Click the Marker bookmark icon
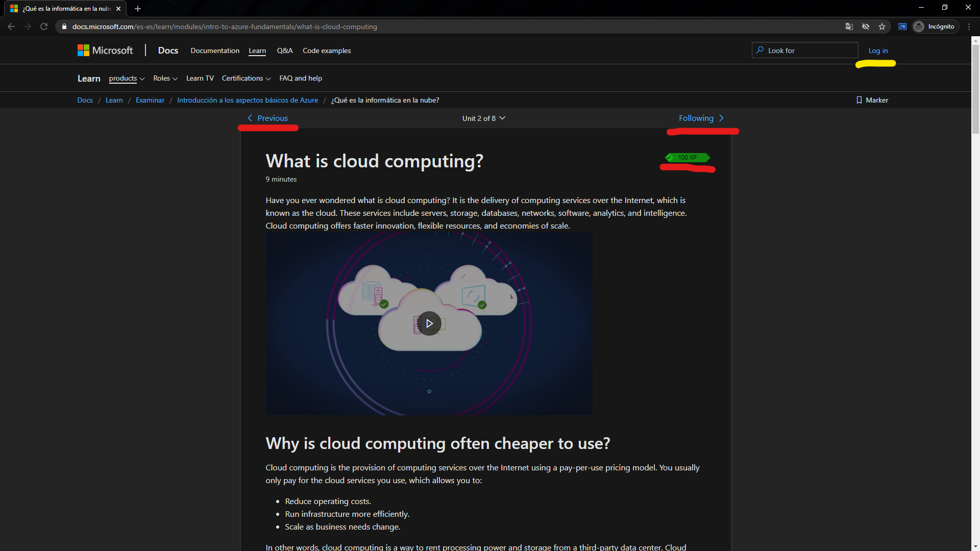This screenshot has height=551, width=980. tap(860, 100)
